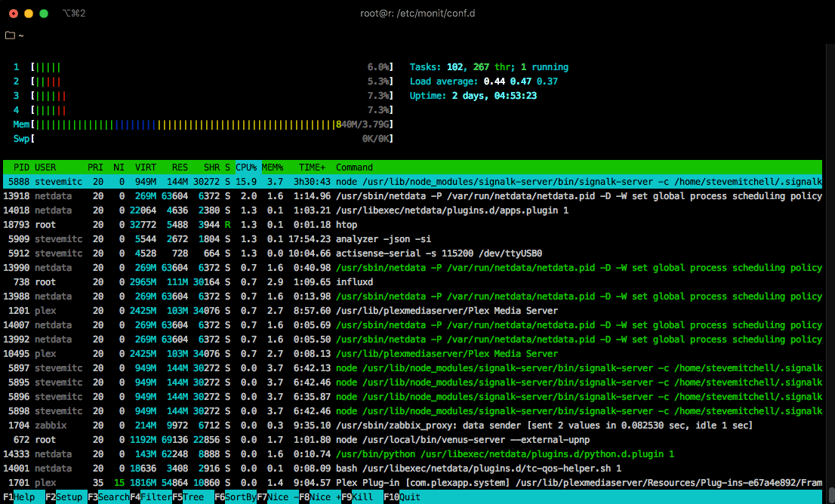The width and height of the screenshot is (835, 504).
Task: Select the tc-qos-helper.sh bash row
Action: [413, 469]
